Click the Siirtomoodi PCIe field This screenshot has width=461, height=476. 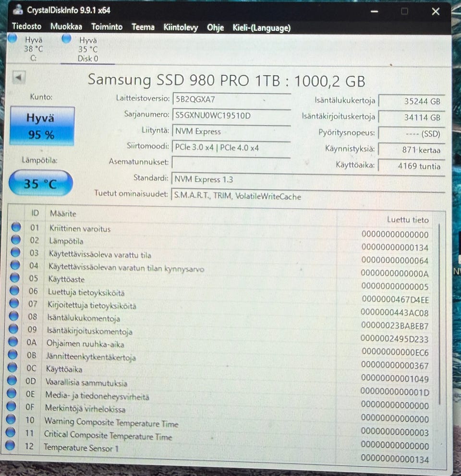pos(231,147)
